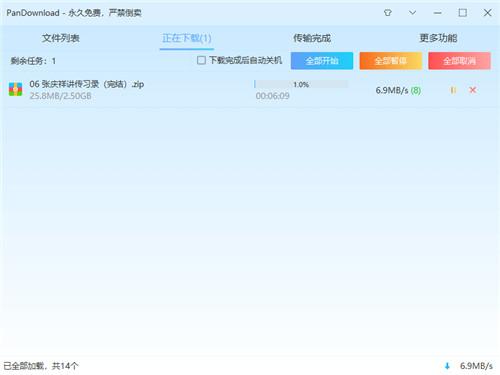The image size is (500, 375).
Task: Click the orange 全部暂停 button
Action: point(391,61)
